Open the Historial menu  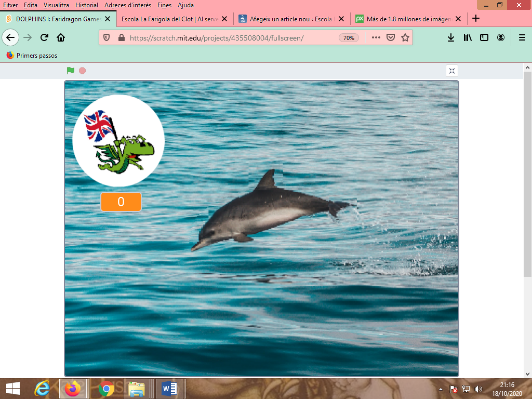coord(86,5)
